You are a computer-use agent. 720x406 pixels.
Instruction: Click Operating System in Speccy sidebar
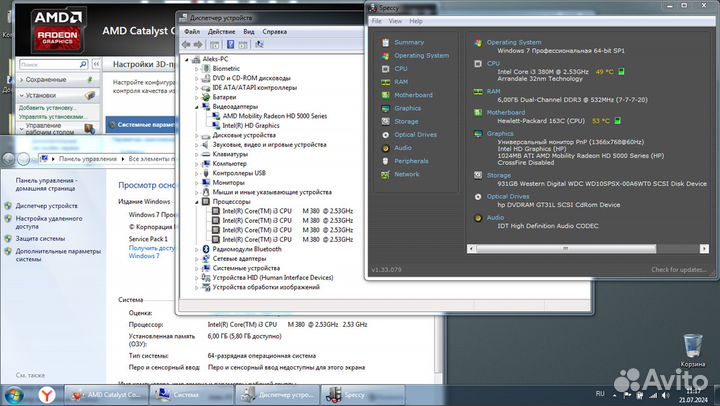coord(422,56)
